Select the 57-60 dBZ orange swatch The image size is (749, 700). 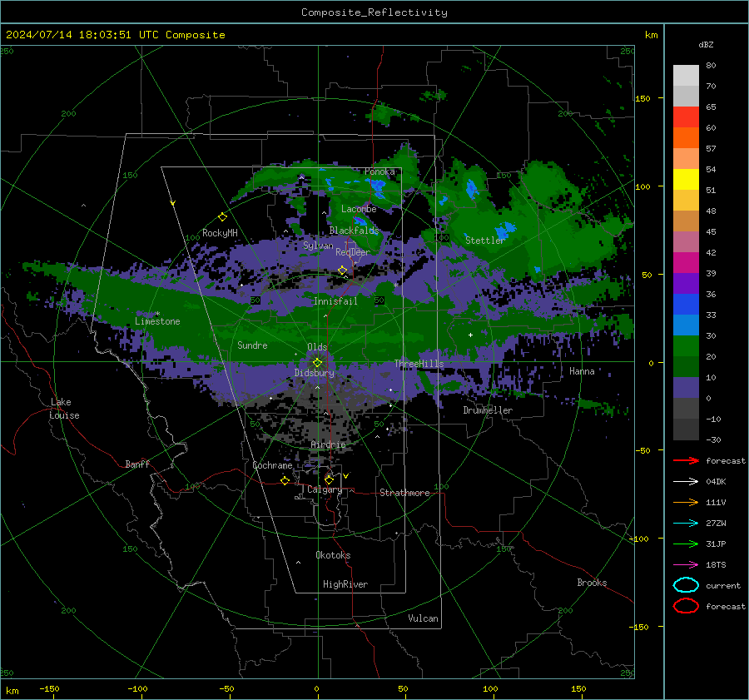tap(686, 137)
